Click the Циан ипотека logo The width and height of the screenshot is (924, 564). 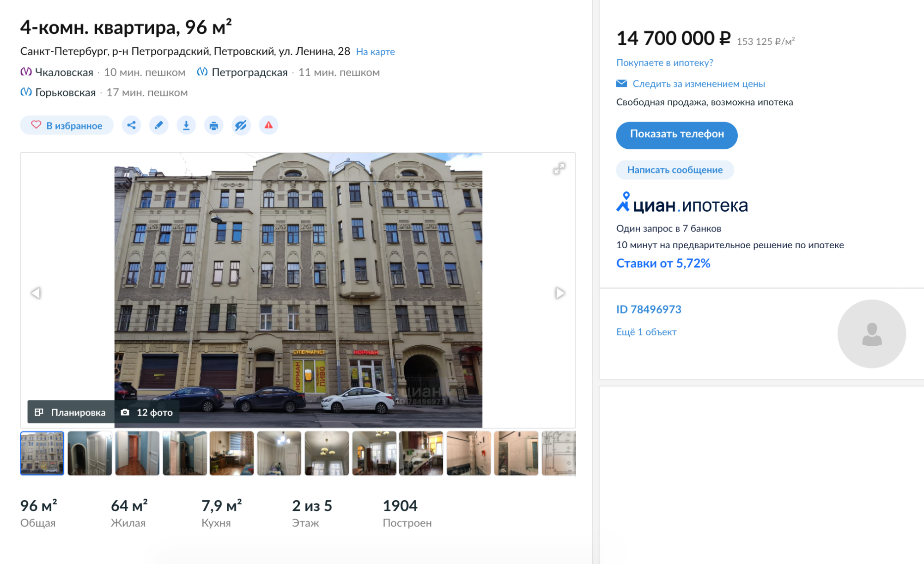pyautogui.click(x=682, y=203)
